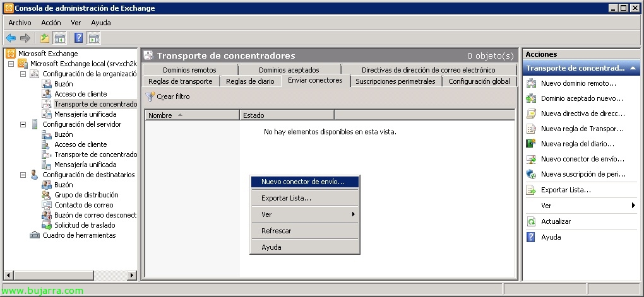Switch to Directivas de dirección de correo electrónico tab
Image resolution: width=644 pixels, height=297 pixels.
tap(428, 70)
